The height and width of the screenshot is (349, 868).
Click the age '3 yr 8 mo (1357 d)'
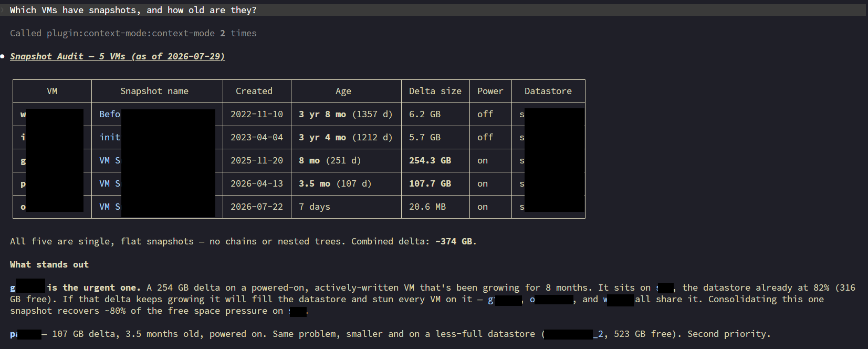346,114
